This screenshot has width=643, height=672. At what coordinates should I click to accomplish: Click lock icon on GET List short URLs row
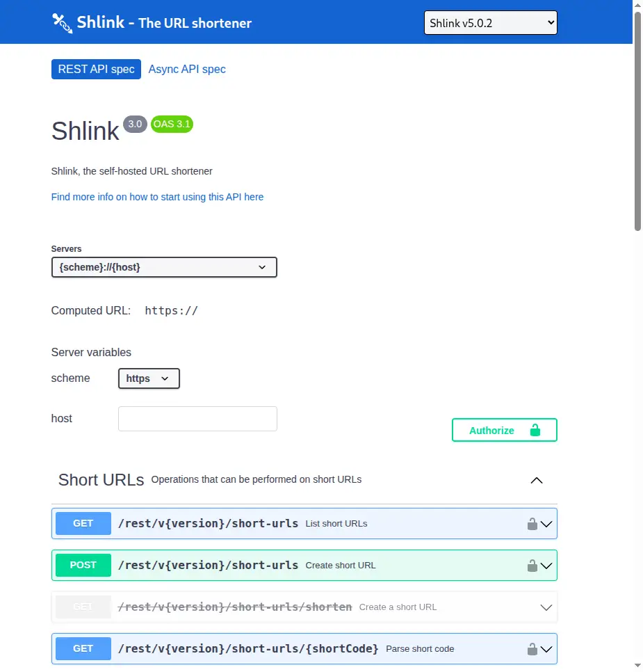point(532,524)
